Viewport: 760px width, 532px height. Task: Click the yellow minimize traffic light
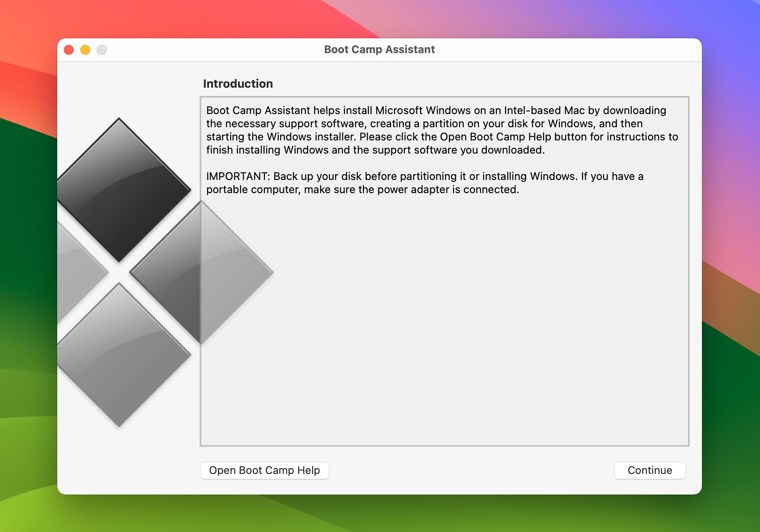(85, 49)
